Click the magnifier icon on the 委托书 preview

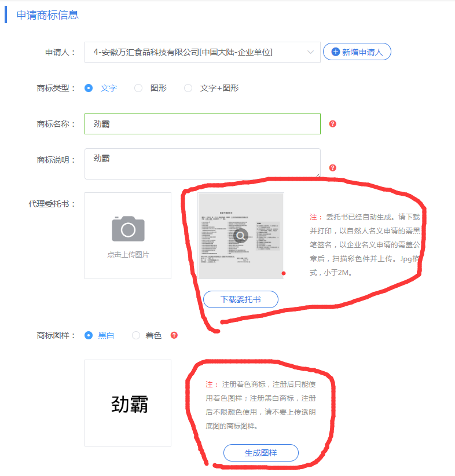coord(241,236)
